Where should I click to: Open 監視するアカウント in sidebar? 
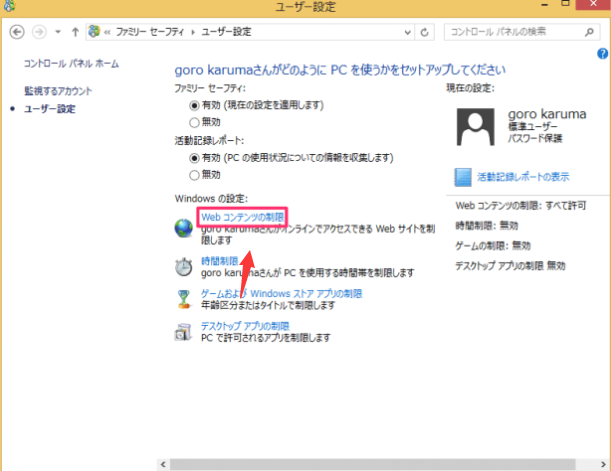coord(58,91)
